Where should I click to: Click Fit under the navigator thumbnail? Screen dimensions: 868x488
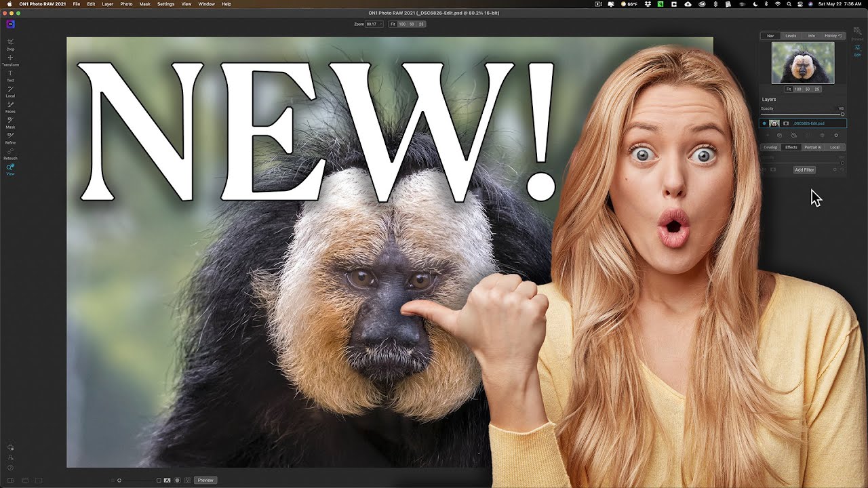(x=789, y=89)
